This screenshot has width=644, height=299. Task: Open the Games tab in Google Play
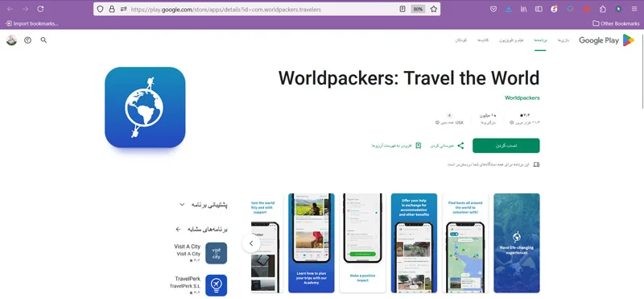click(563, 40)
